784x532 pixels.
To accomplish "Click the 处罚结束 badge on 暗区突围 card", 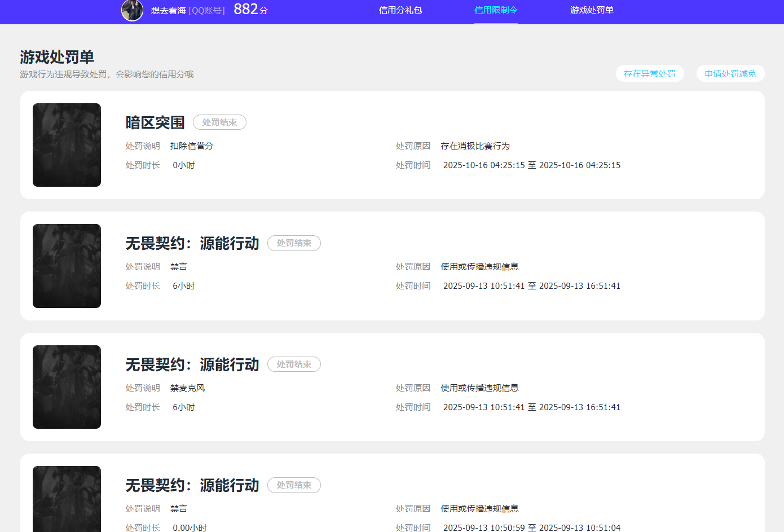I will 219,122.
